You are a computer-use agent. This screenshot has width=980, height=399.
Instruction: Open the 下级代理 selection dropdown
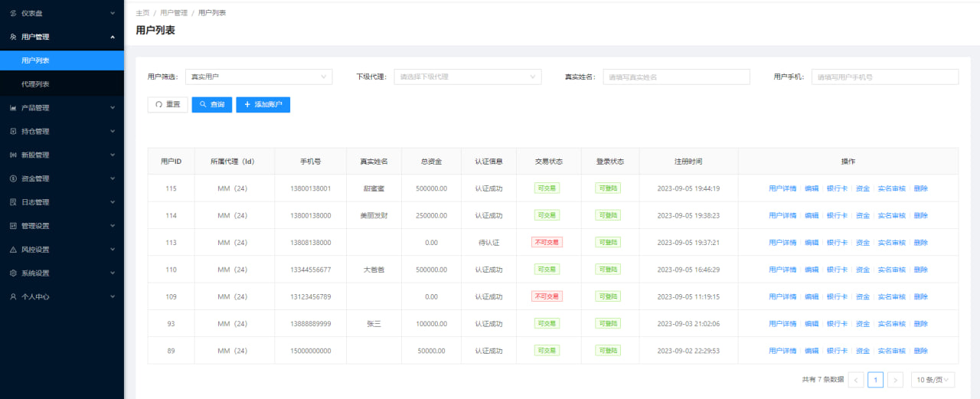467,77
